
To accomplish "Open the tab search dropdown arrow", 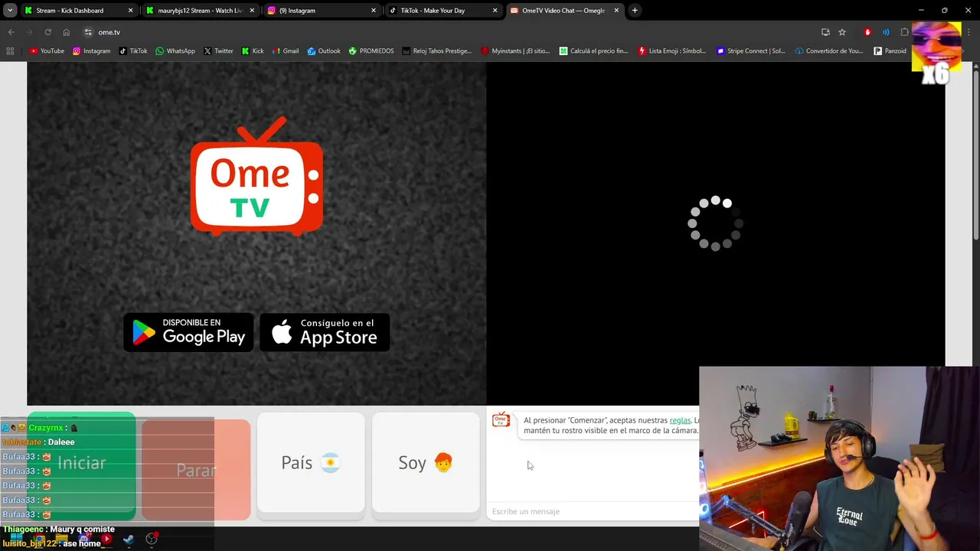I will (10, 11).
